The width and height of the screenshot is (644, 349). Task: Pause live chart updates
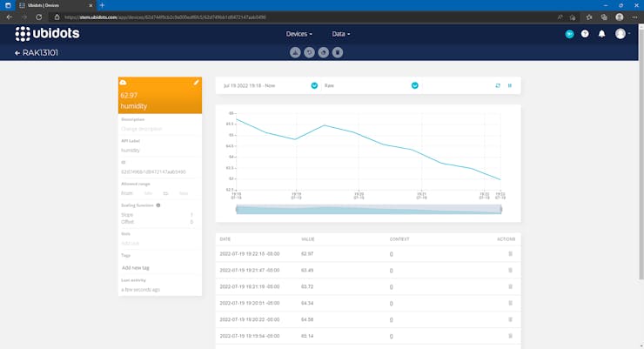point(509,85)
